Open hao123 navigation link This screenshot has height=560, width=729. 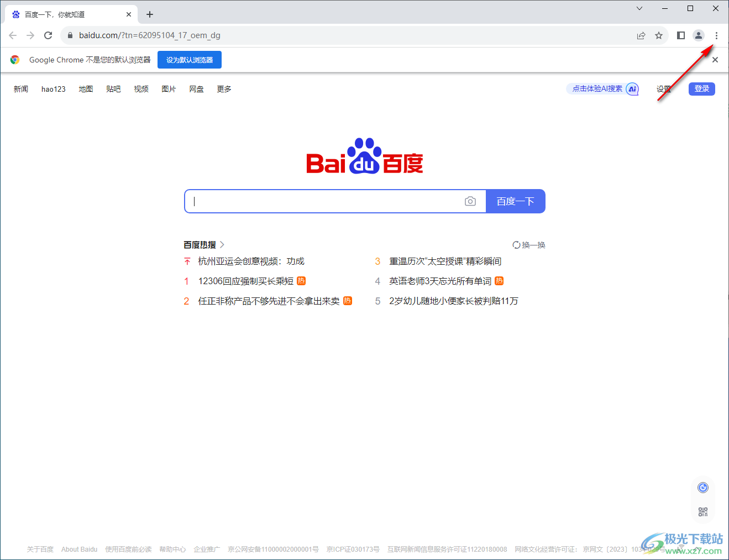pyautogui.click(x=54, y=89)
